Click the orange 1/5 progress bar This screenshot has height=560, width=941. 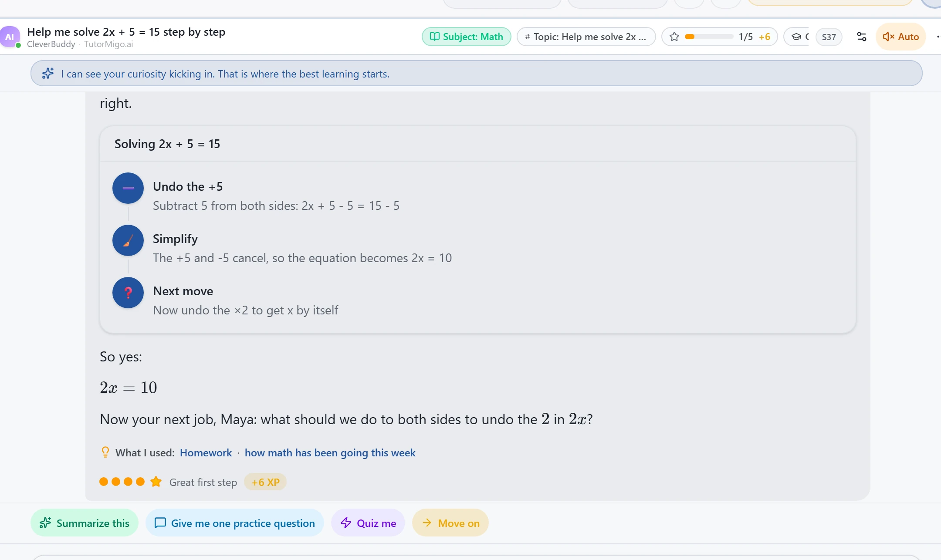coord(708,37)
